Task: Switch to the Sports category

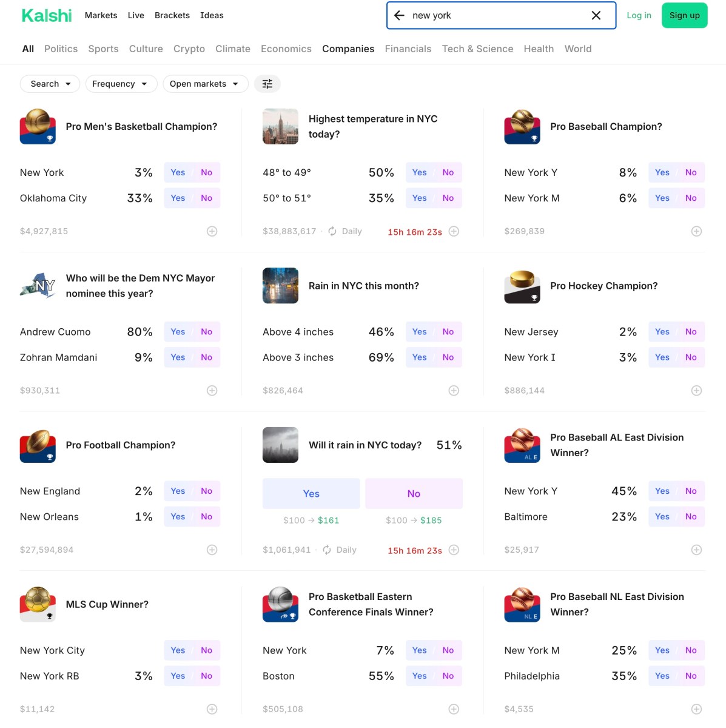Action: pos(103,49)
